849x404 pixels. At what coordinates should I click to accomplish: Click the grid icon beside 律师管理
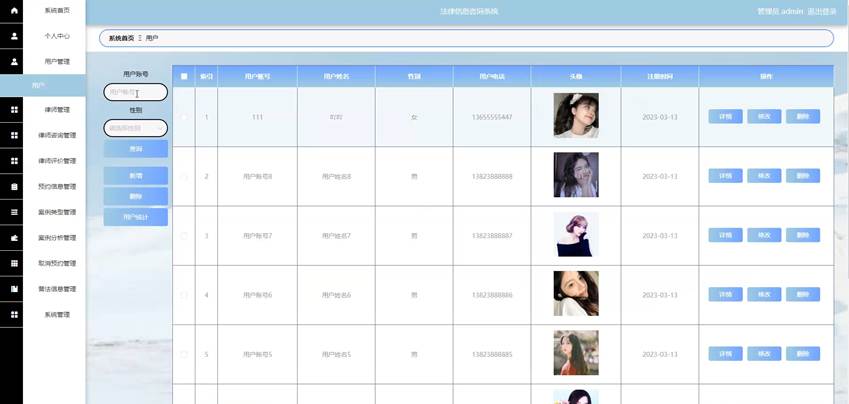(14, 109)
